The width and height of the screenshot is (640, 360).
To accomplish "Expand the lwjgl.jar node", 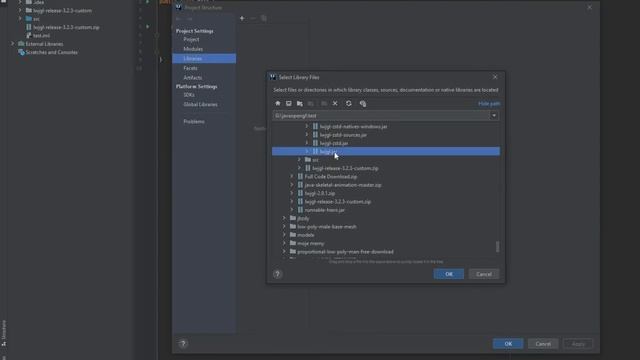I will [307, 151].
